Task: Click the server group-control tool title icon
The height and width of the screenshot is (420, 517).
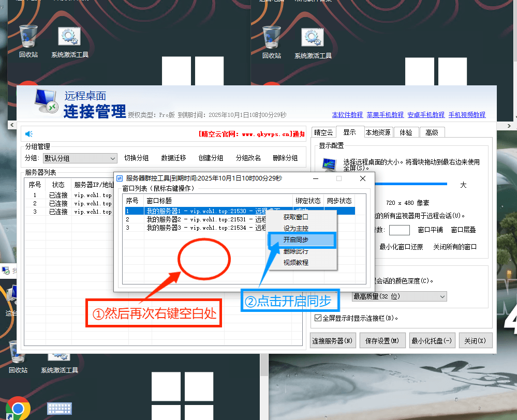Action: click(120, 178)
